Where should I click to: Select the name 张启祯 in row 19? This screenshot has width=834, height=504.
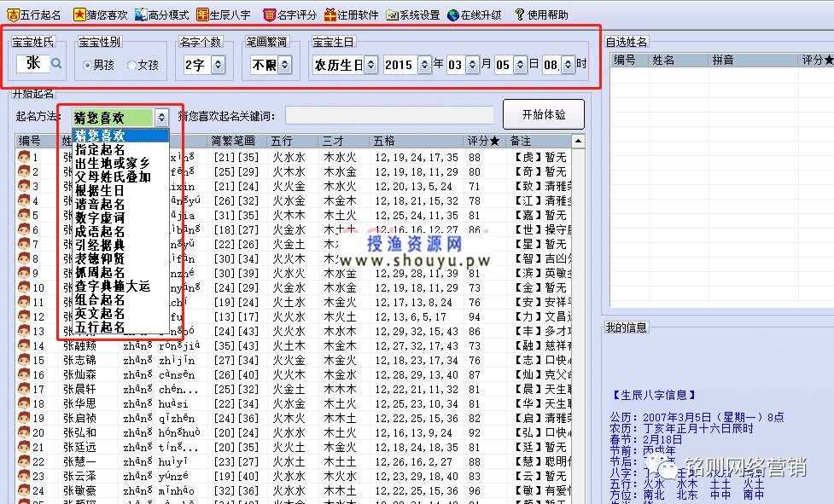pos(79,418)
